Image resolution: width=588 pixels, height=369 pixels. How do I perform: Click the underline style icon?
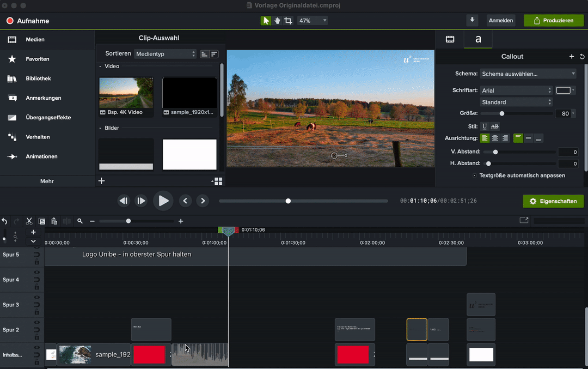(x=485, y=126)
